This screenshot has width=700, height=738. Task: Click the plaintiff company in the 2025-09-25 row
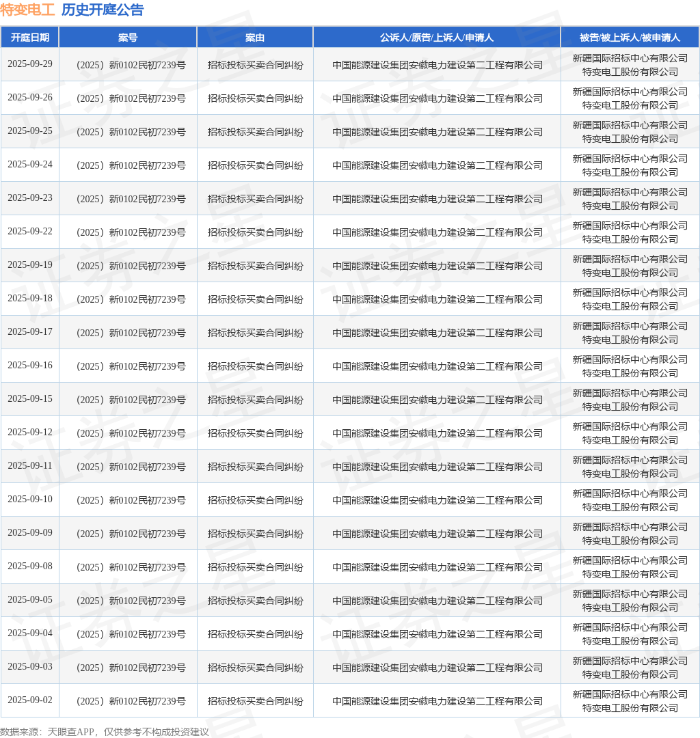[437, 132]
